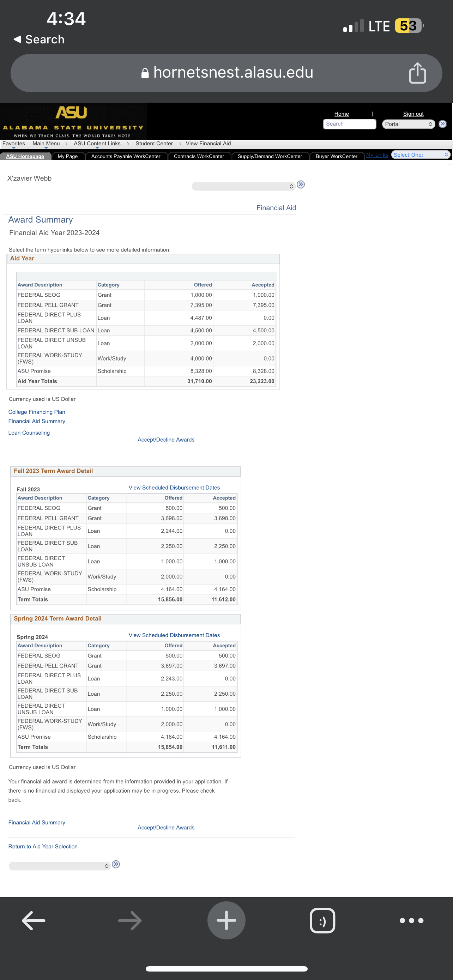This screenshot has height=980, width=453.
Task: Click Aid Year Totals accepted 23,223.00
Action: coord(262,381)
